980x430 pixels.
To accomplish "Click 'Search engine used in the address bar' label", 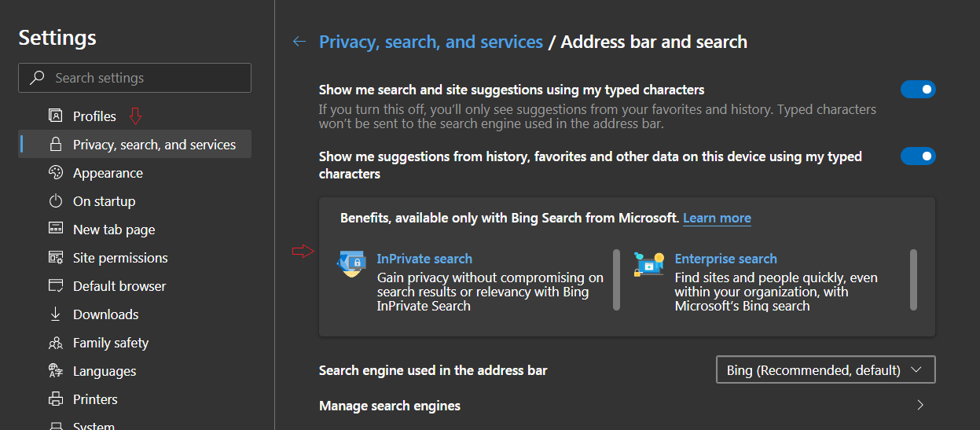I will coord(433,370).
